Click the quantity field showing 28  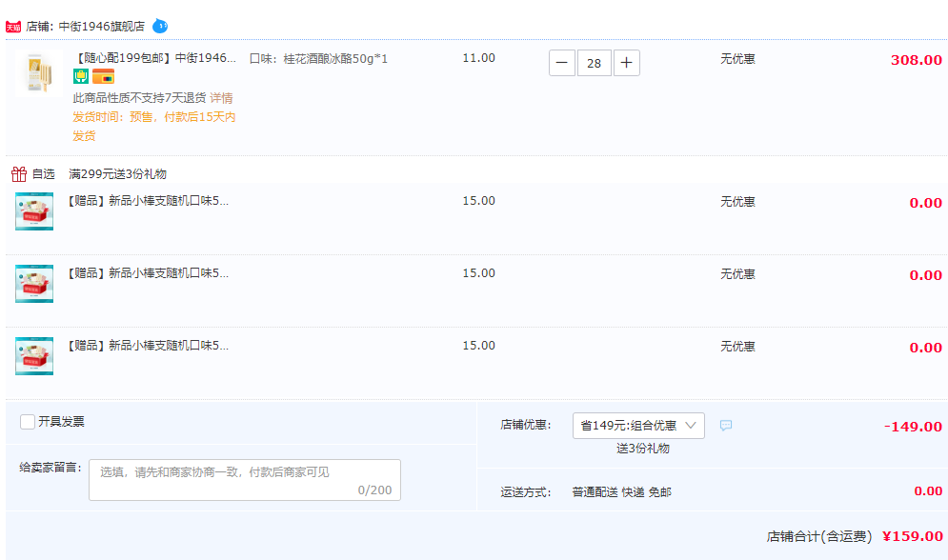(x=595, y=63)
